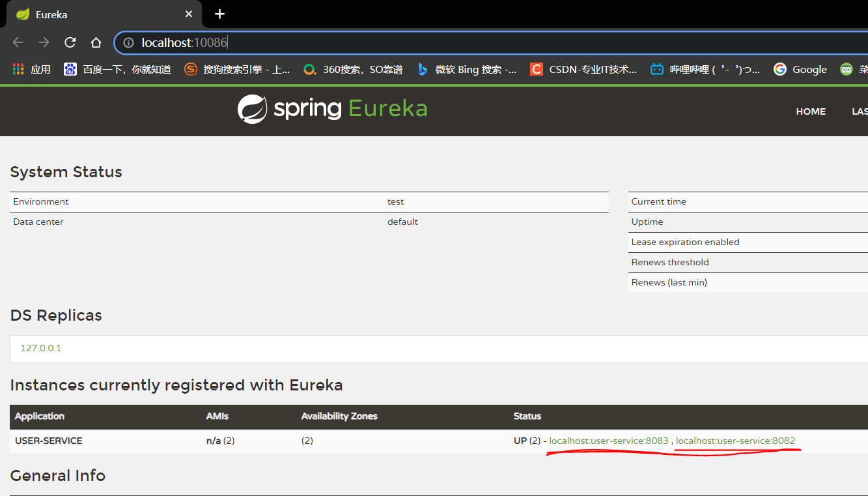Open localhost:user-service:8082 instance link
This screenshot has height=496, width=868.
(x=735, y=441)
